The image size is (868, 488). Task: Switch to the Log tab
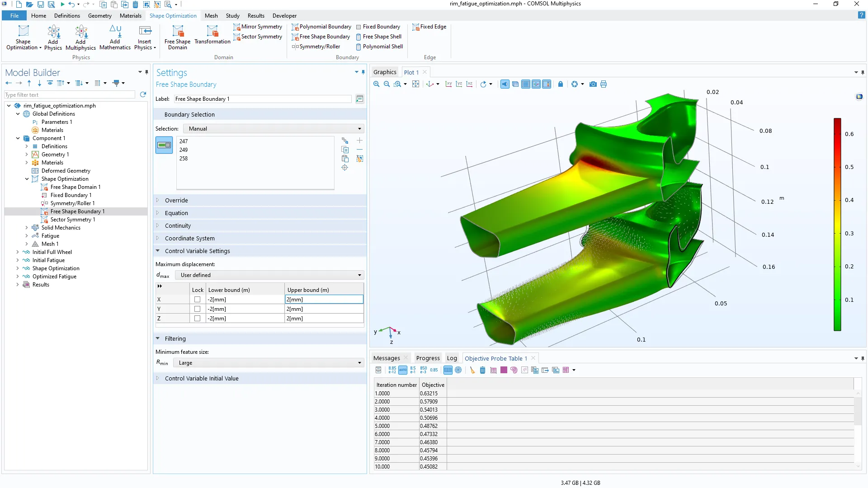click(452, 358)
